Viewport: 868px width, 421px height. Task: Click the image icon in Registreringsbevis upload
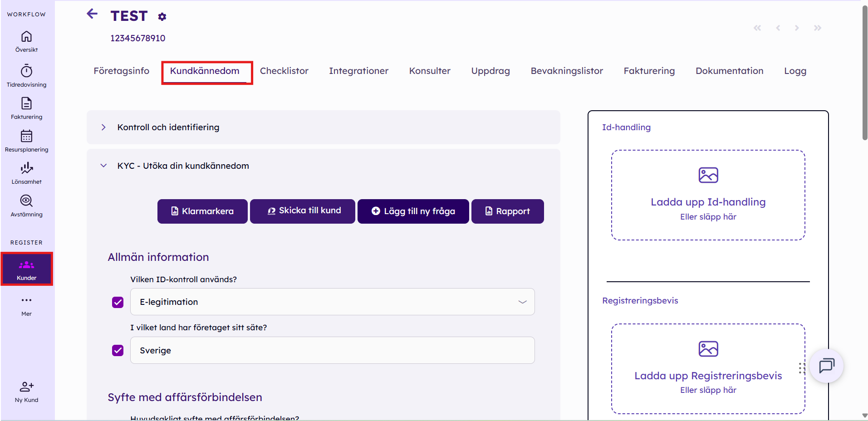pyautogui.click(x=708, y=349)
